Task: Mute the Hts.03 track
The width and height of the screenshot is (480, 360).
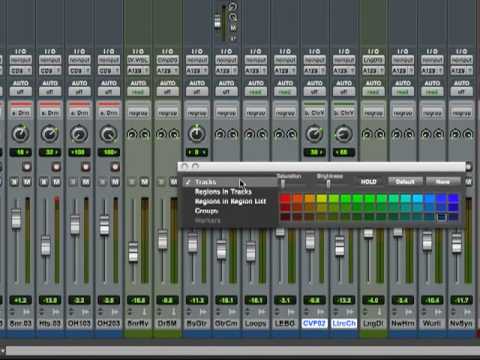Action: pos(56,182)
